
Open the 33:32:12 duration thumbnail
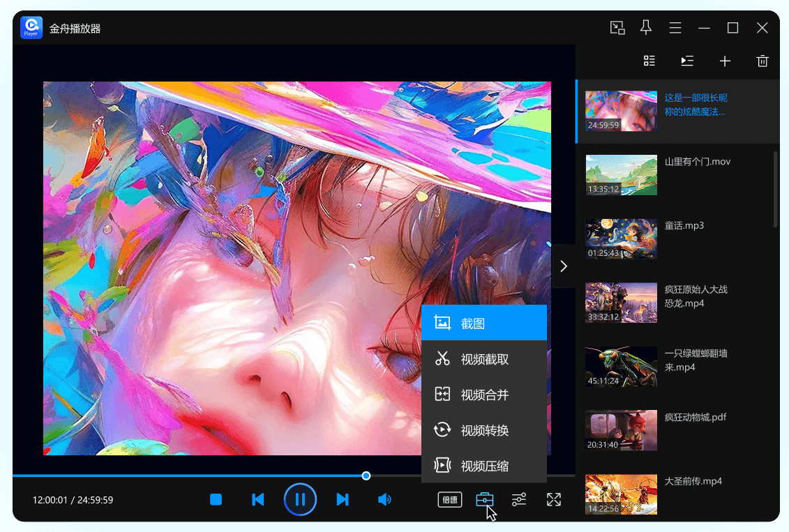point(621,302)
